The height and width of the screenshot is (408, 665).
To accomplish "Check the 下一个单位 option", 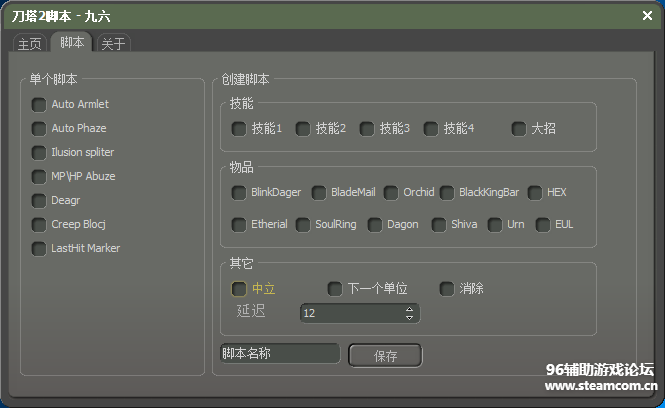I will (335, 288).
